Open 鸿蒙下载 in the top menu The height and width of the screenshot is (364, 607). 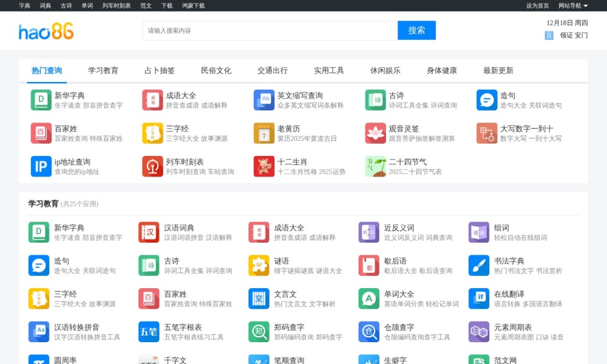194,5
